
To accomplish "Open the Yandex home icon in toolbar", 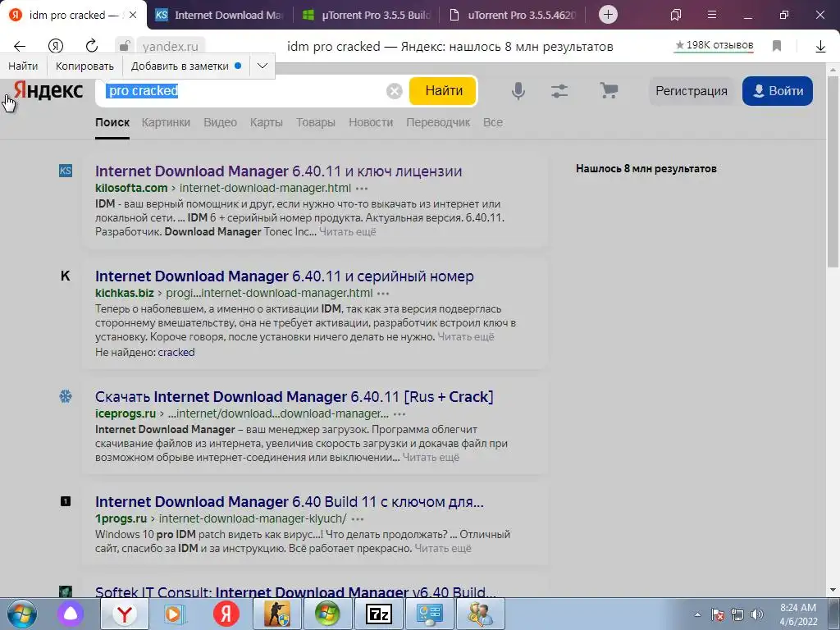I will (56, 47).
